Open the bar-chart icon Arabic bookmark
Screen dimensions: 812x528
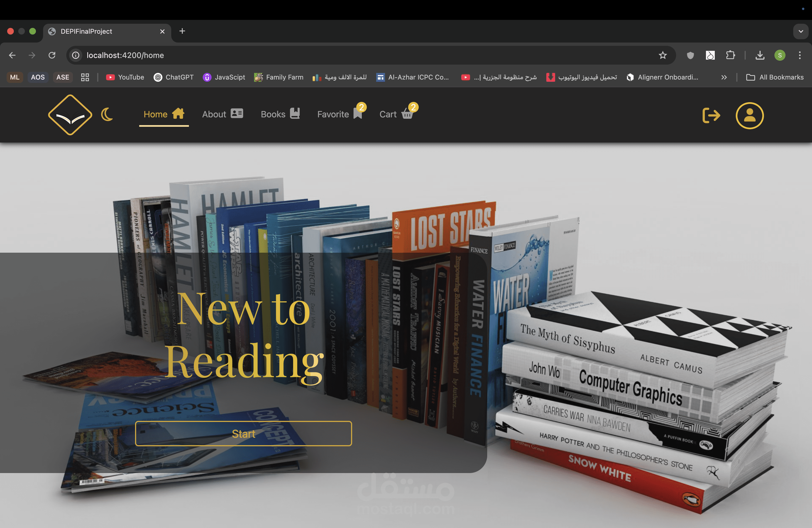[339, 77]
